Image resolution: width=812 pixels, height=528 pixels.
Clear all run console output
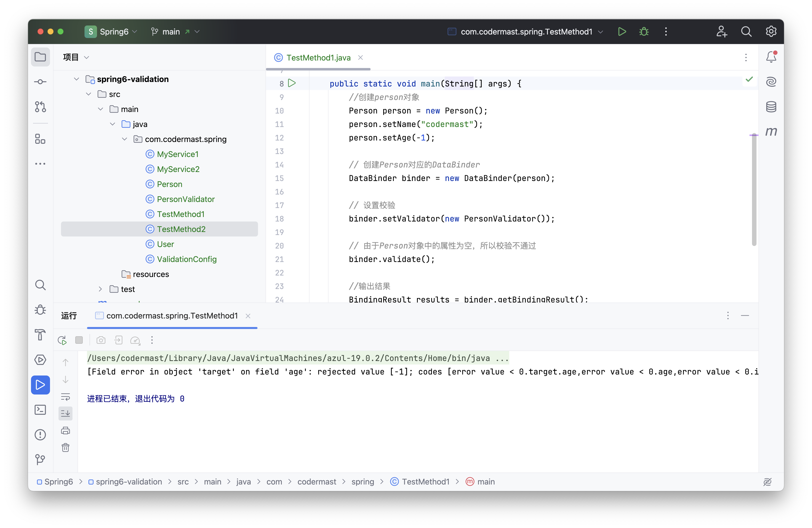65,447
